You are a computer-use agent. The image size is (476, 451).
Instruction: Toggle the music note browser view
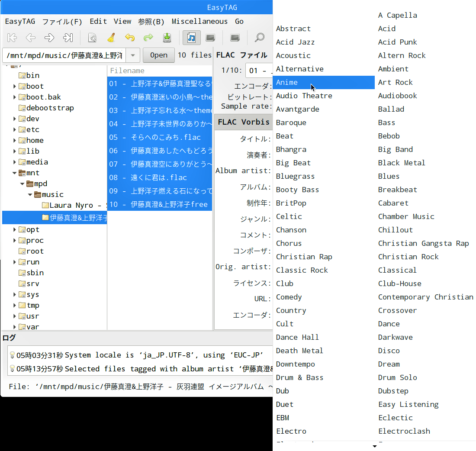(191, 38)
